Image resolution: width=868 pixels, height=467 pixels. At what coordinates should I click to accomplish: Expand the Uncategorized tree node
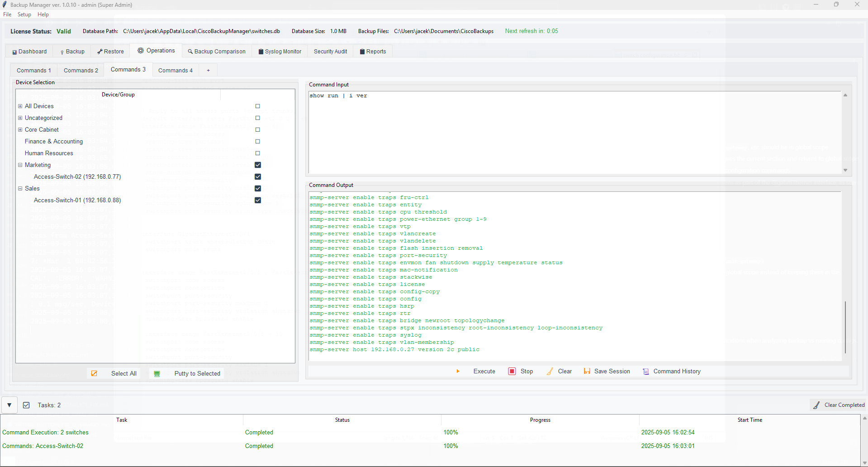coord(20,118)
